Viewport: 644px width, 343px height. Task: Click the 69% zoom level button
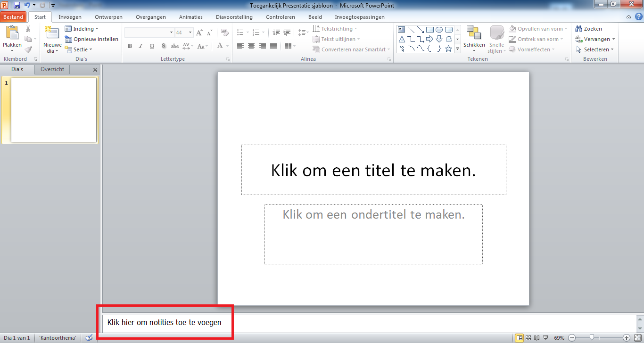559,338
